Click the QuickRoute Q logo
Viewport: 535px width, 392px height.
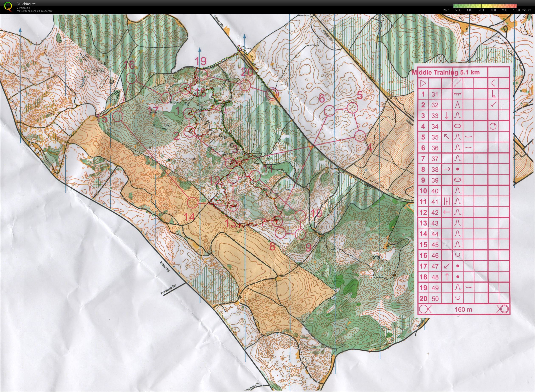coord(8,6)
